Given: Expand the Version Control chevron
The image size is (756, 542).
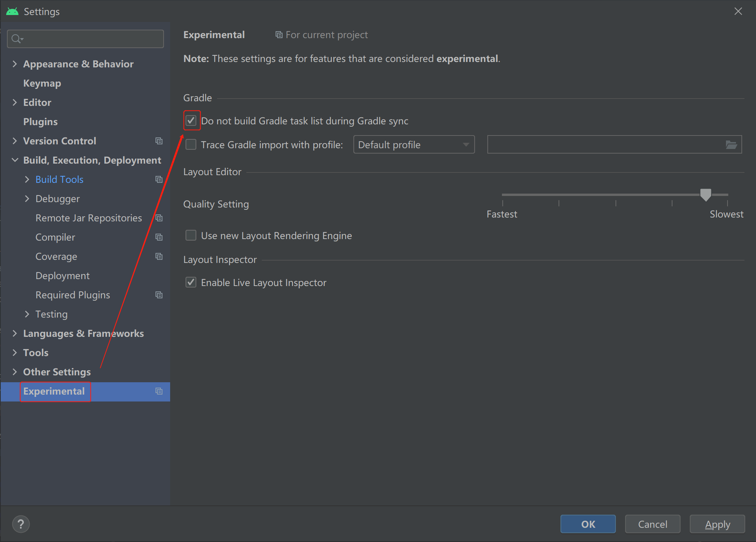Looking at the screenshot, I should pyautogui.click(x=15, y=141).
